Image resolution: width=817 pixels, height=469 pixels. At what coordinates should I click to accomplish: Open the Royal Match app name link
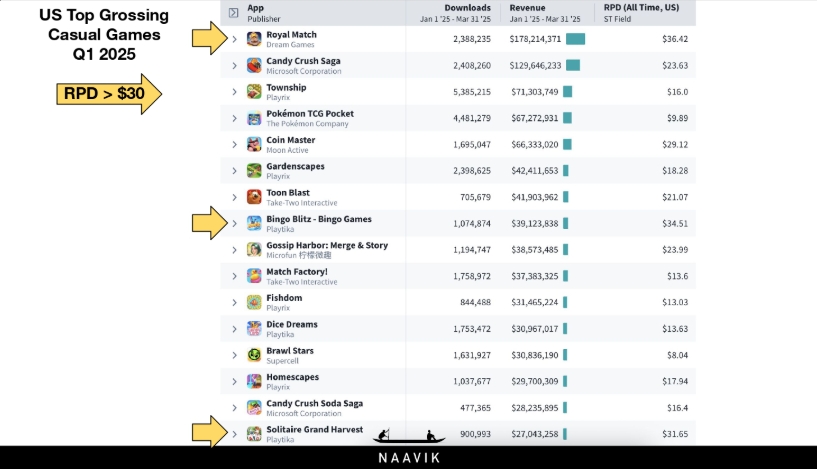[291, 34]
